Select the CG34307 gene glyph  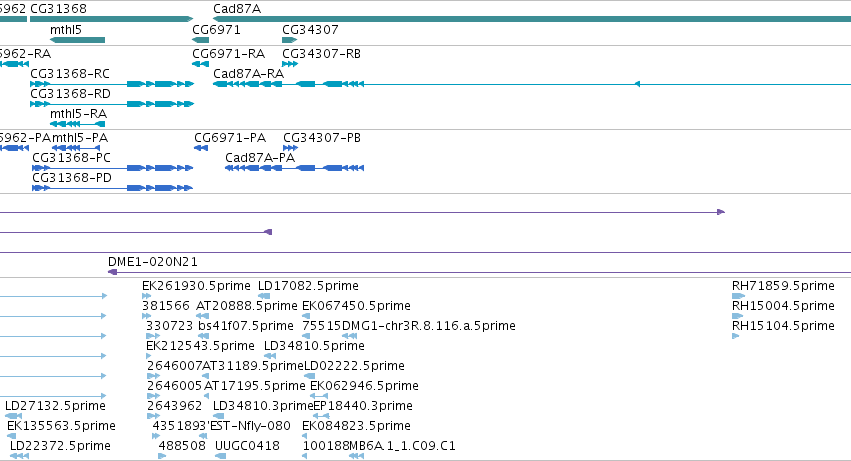pyautogui.click(x=289, y=40)
